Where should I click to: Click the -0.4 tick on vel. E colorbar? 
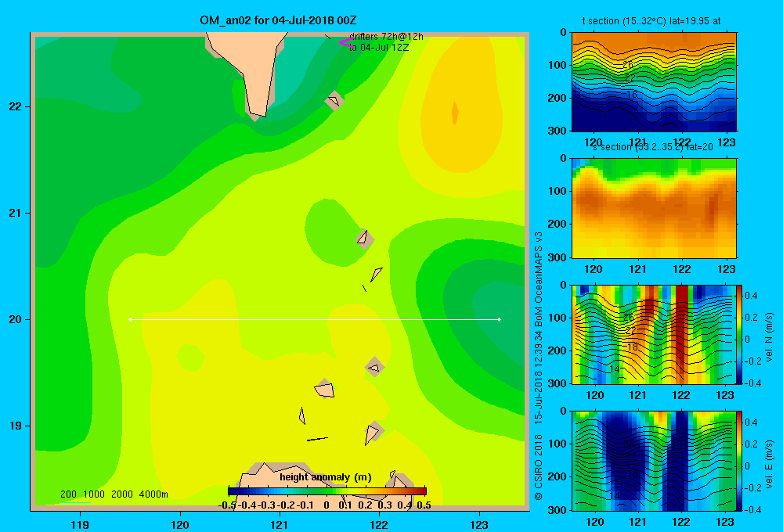[x=752, y=509]
